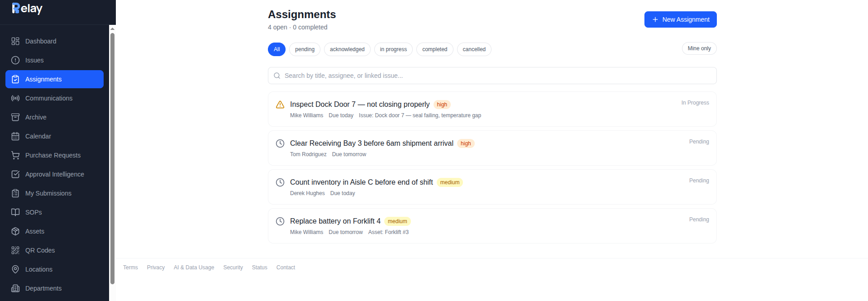Open Inspect Dock Door 7 assignment title

click(x=360, y=105)
